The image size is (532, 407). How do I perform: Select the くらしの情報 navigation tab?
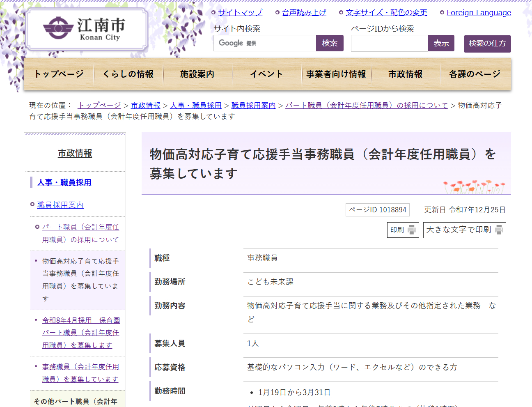click(128, 74)
